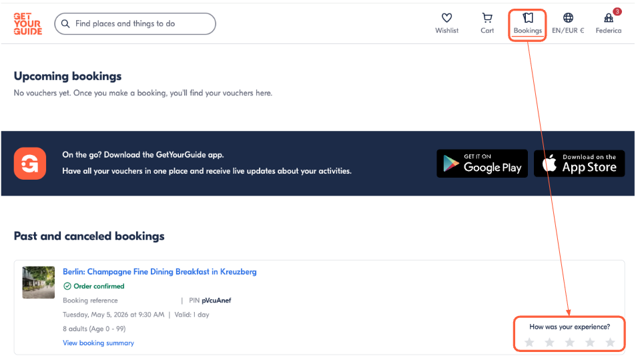This screenshot has height=362, width=644.
Task: Rate the experience four stars
Action: 590,342
